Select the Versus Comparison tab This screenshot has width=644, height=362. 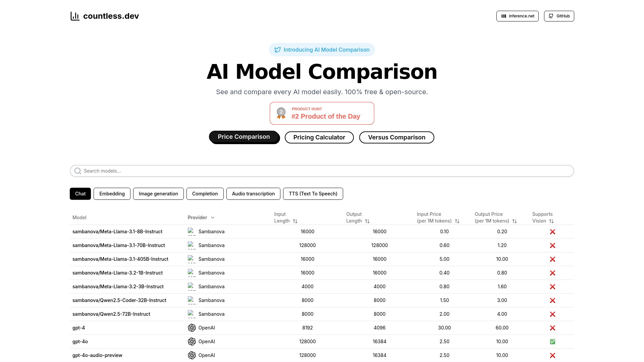pos(396,137)
